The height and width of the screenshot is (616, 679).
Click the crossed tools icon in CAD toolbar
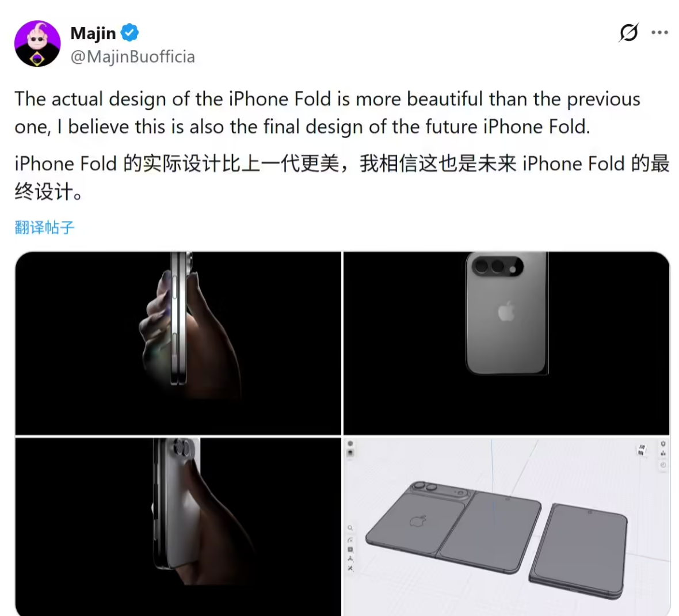[x=350, y=568]
